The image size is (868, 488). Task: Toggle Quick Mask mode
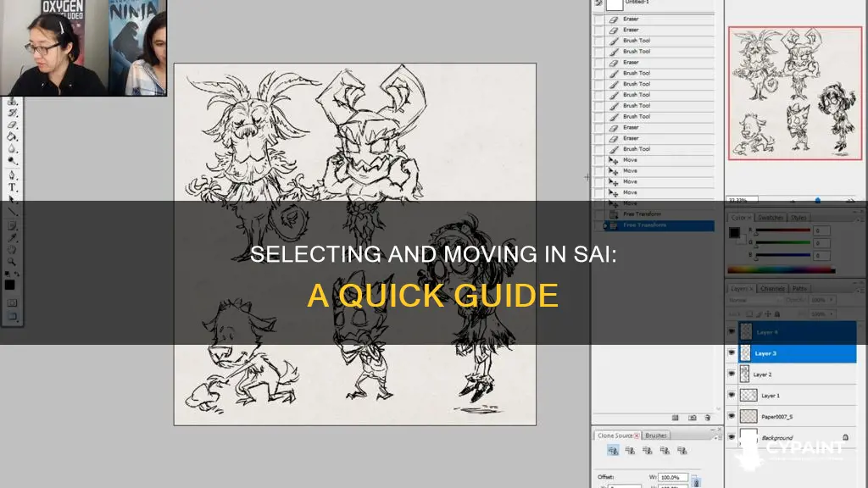(x=12, y=302)
